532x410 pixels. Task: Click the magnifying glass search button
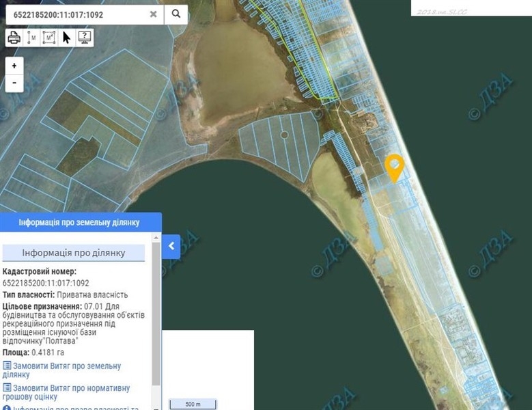176,14
